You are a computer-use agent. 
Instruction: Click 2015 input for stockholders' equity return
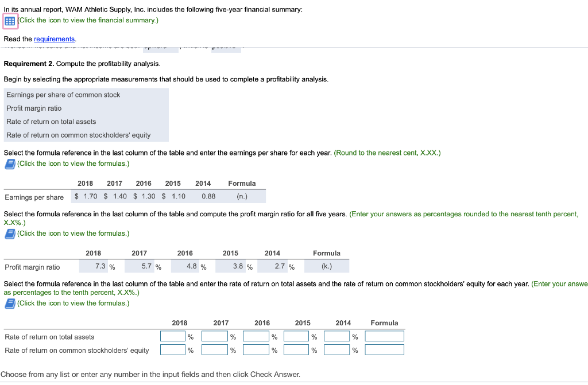(297, 349)
